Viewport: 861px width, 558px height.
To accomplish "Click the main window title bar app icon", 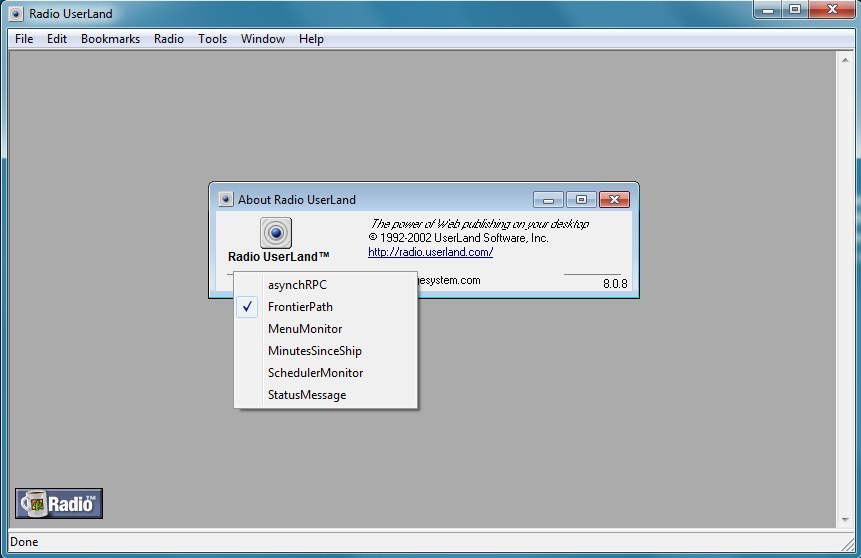I will point(16,13).
